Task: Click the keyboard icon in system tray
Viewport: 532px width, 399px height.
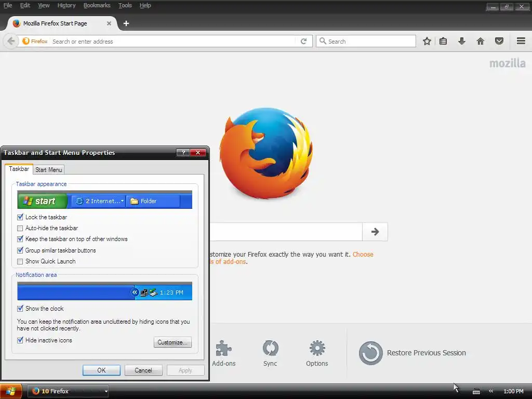Action: [x=476, y=392]
